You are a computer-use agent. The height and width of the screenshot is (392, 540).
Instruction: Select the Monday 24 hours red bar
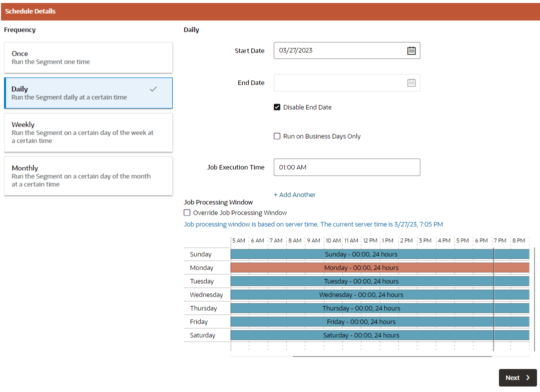point(380,268)
